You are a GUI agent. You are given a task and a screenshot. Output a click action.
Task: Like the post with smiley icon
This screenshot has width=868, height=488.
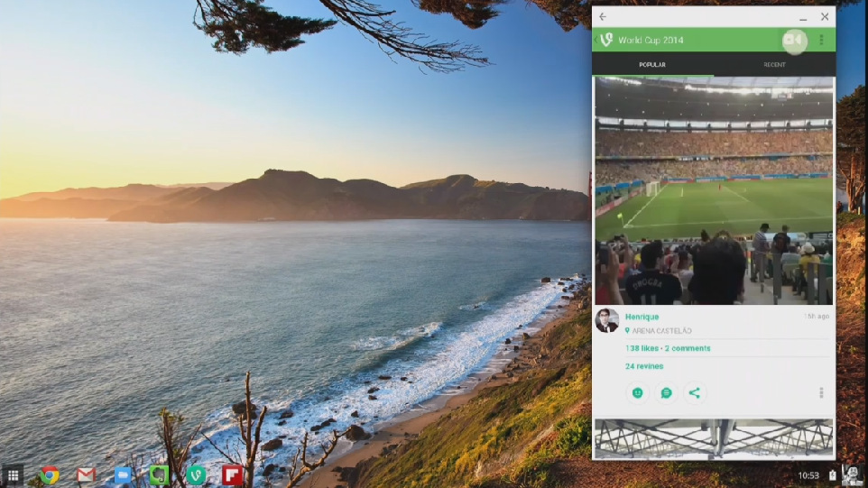tap(637, 392)
